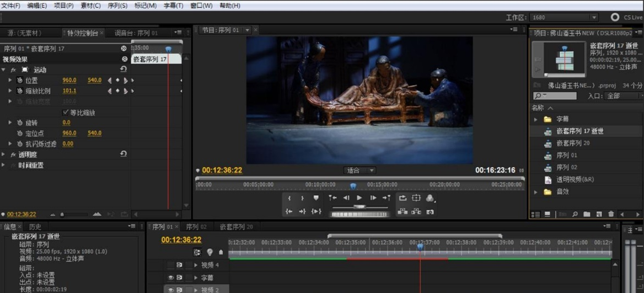Reset the 透明度 effect
Viewport: 644px width, 293px height.
pyautogui.click(x=123, y=154)
